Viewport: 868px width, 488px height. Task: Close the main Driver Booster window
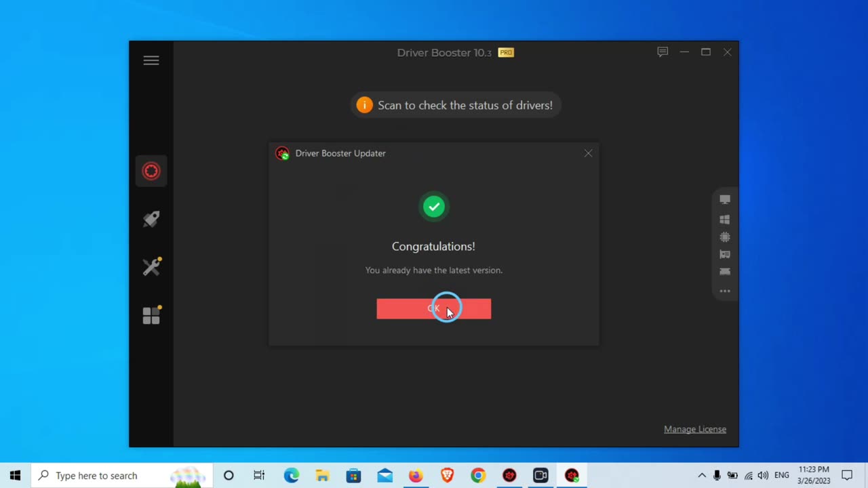pyautogui.click(x=727, y=52)
